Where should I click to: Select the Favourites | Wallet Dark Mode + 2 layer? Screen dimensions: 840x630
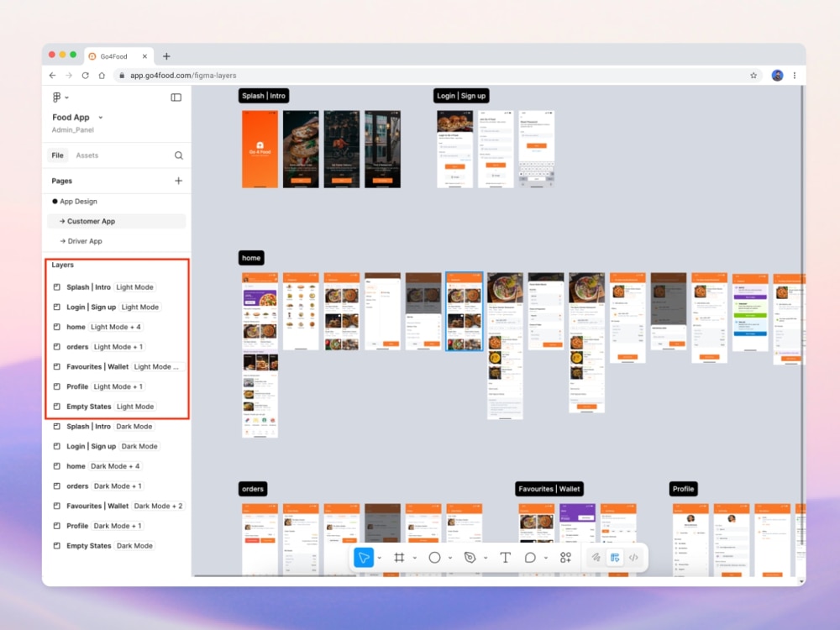[118, 506]
